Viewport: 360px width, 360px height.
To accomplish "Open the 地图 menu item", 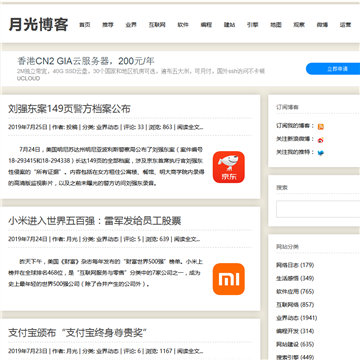I will pos(276,25).
